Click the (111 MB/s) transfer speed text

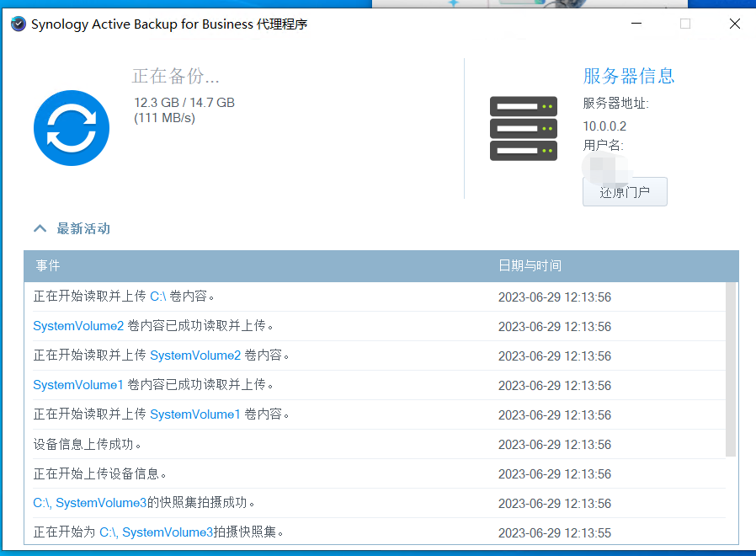(164, 118)
